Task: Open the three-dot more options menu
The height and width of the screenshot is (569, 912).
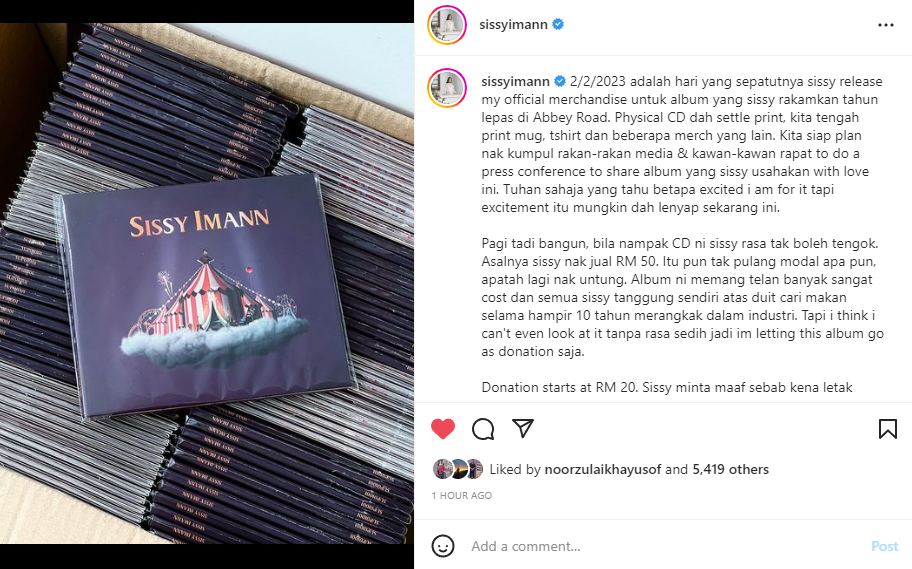Action: click(886, 25)
